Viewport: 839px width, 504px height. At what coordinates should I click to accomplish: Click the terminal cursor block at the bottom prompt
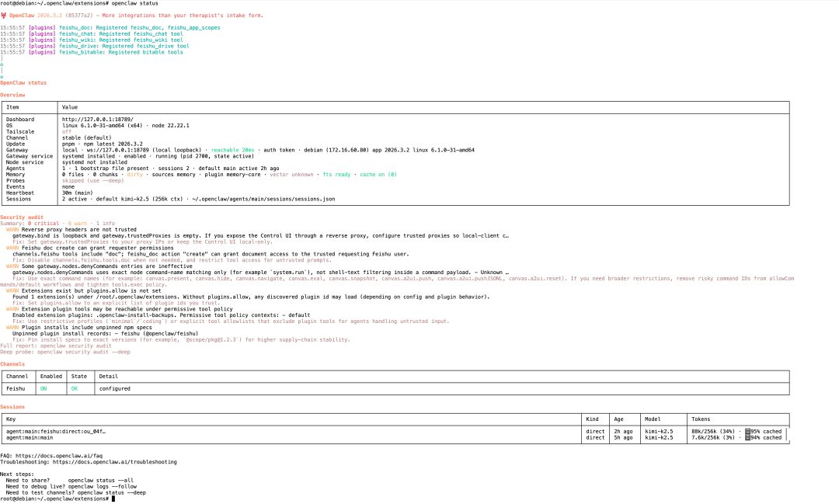click(x=113, y=499)
